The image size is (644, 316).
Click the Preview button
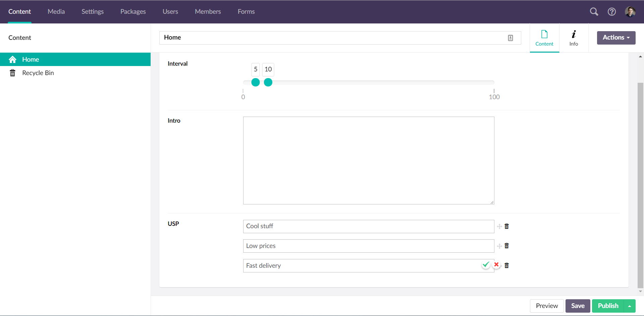[547, 306]
